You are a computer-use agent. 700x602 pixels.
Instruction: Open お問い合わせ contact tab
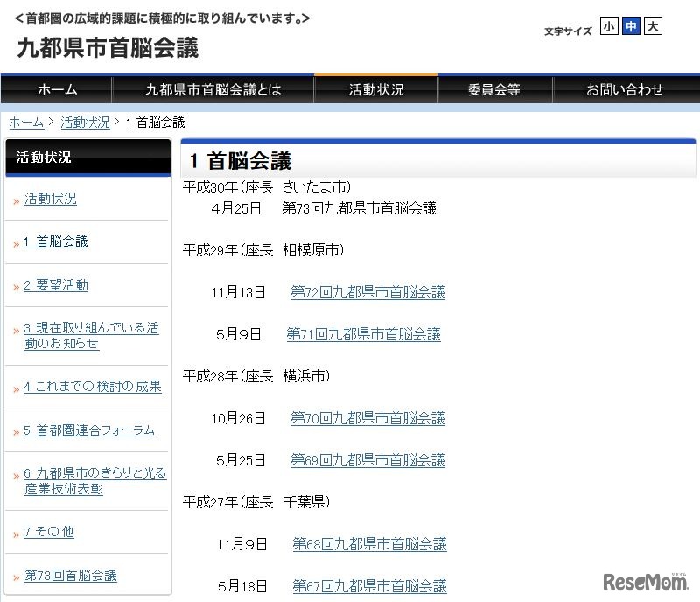[624, 89]
